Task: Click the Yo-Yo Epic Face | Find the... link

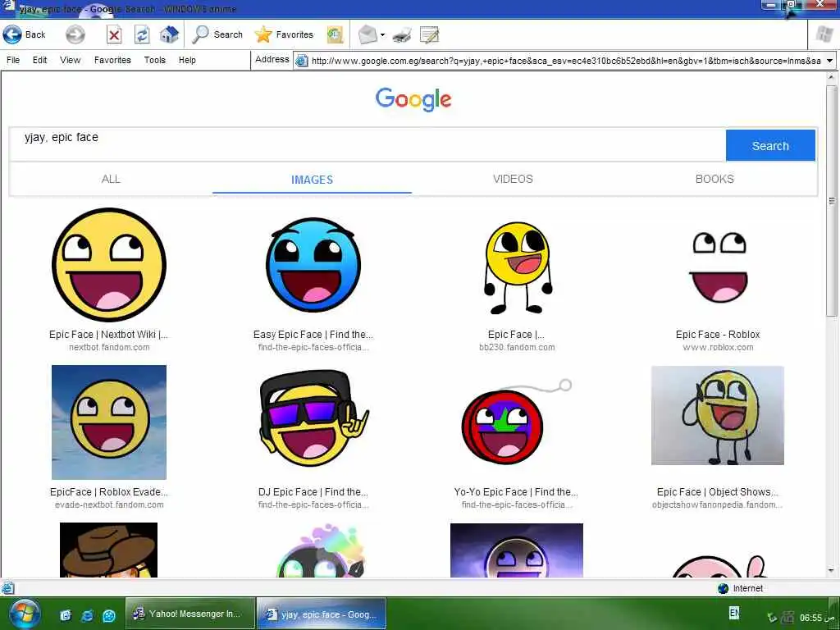Action: click(x=516, y=492)
